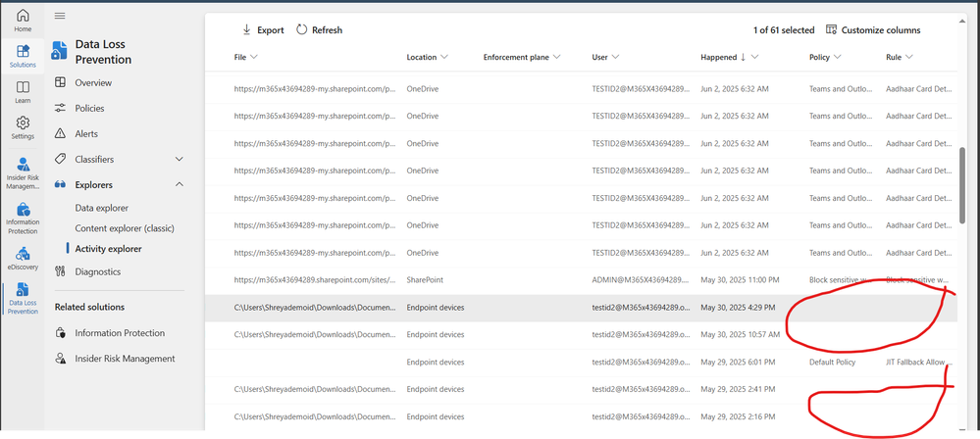Screen dimensions: 980x439
Task: Open Diagnostics page
Action: 97,271
